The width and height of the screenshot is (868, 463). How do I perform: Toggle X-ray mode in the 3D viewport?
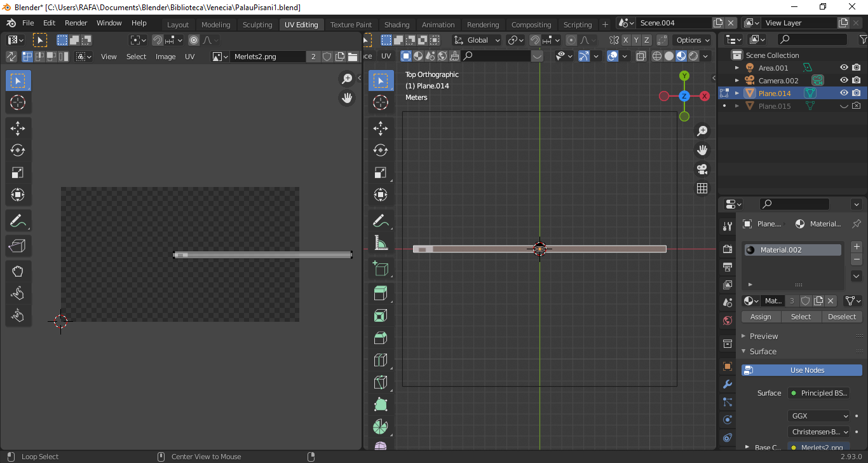(641, 56)
